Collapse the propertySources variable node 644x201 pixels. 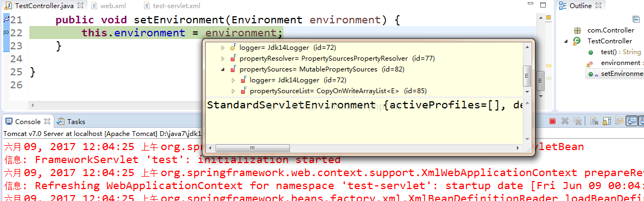[x=223, y=70]
